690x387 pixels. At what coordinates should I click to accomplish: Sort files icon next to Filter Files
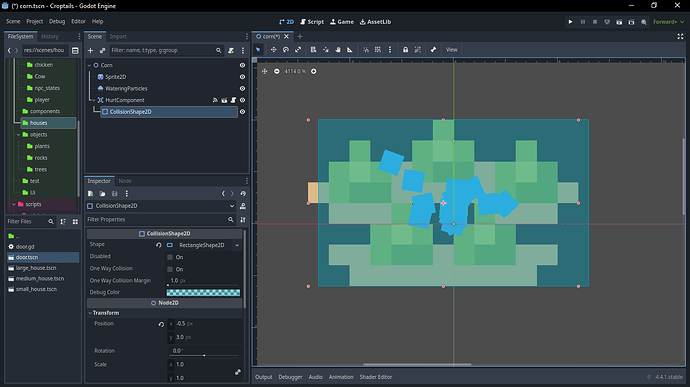click(63, 221)
